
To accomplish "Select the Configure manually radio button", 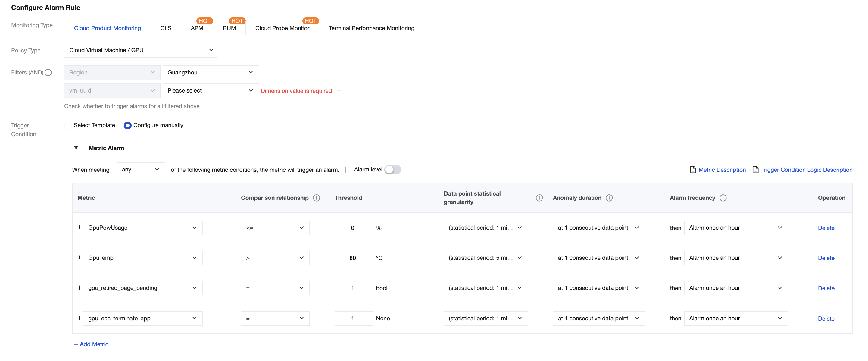I will point(127,125).
